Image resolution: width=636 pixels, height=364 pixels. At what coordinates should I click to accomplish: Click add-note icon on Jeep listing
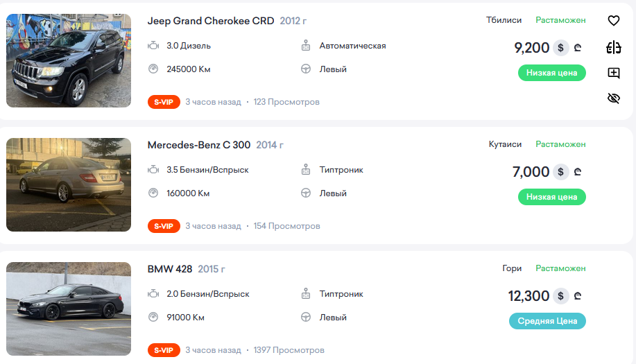tap(613, 73)
